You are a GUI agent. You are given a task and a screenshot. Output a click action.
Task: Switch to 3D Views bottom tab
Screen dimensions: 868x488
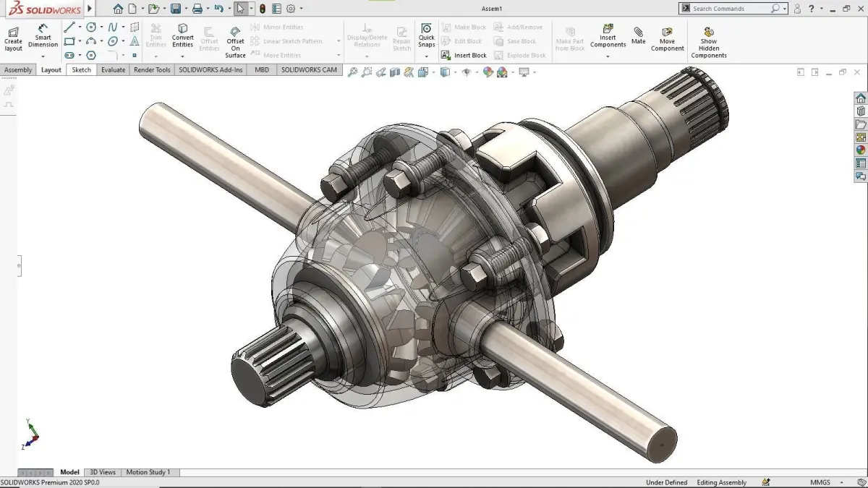(102, 472)
